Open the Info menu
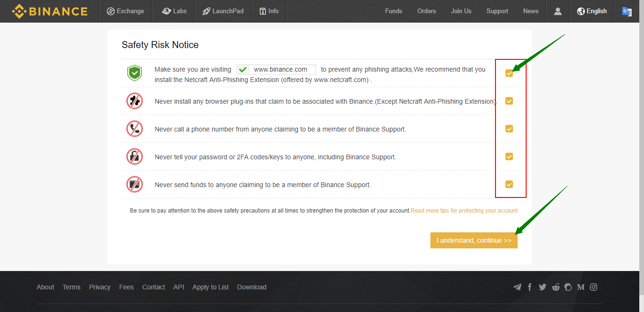 [x=269, y=11]
